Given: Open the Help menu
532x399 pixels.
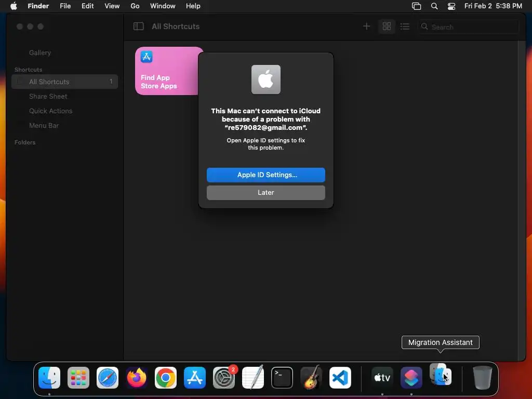Looking at the screenshot, I should [193, 6].
